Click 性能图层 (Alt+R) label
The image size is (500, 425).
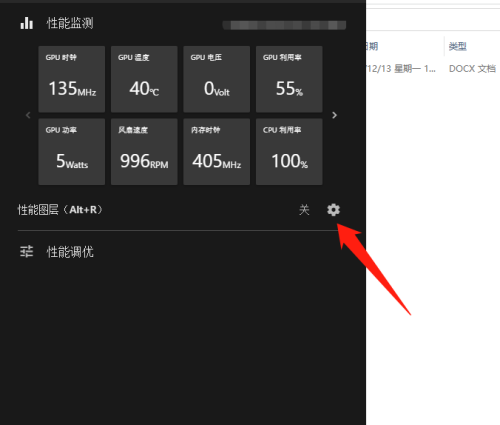point(60,210)
